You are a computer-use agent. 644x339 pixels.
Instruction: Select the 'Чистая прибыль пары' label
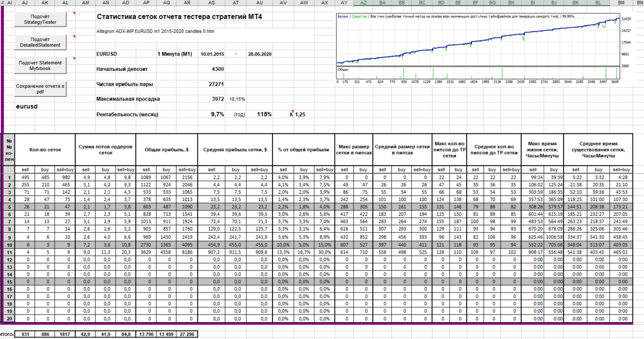[125, 84]
